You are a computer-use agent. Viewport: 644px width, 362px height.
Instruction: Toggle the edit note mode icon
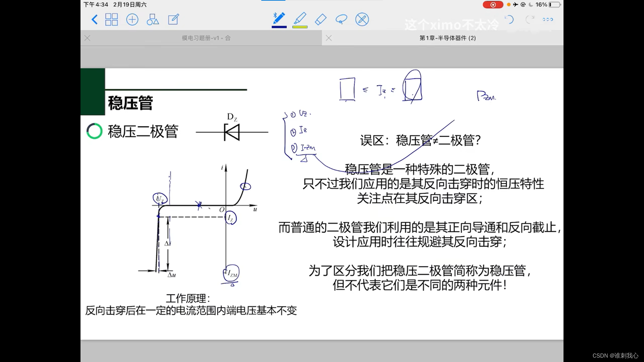click(173, 19)
